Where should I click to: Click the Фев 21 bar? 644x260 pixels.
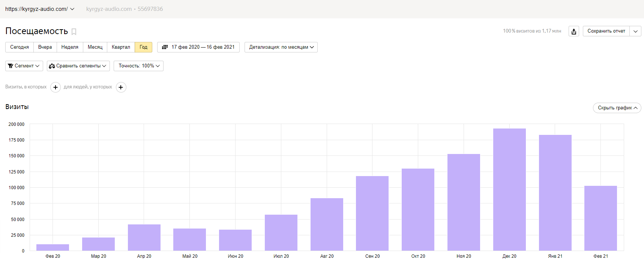[x=600, y=218]
